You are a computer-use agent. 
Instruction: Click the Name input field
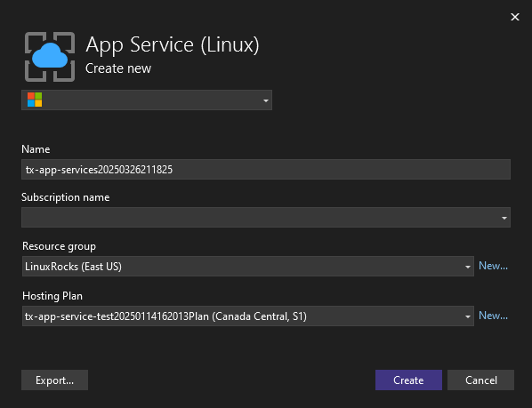(266, 169)
